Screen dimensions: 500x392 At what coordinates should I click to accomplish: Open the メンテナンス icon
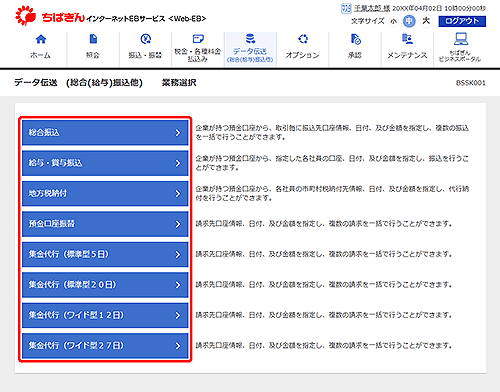coord(407,39)
